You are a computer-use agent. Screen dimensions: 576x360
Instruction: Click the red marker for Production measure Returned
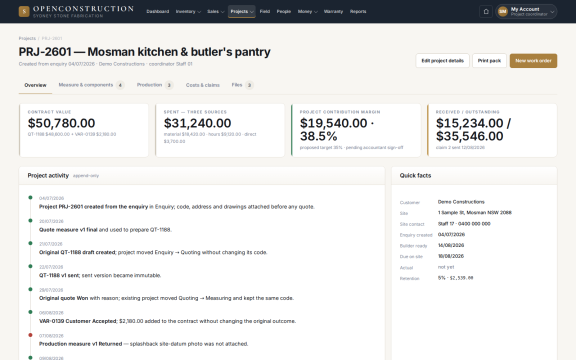pos(30,335)
